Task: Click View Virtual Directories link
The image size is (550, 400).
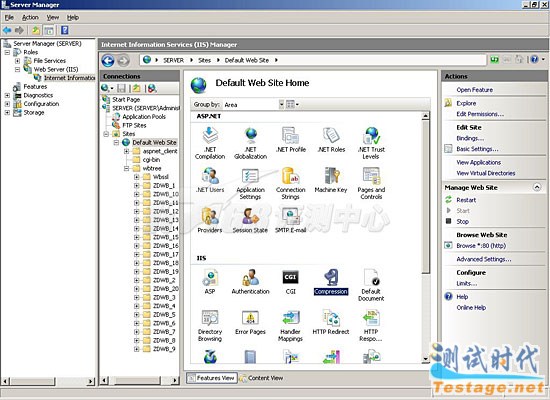Action: pyautogui.click(x=486, y=173)
